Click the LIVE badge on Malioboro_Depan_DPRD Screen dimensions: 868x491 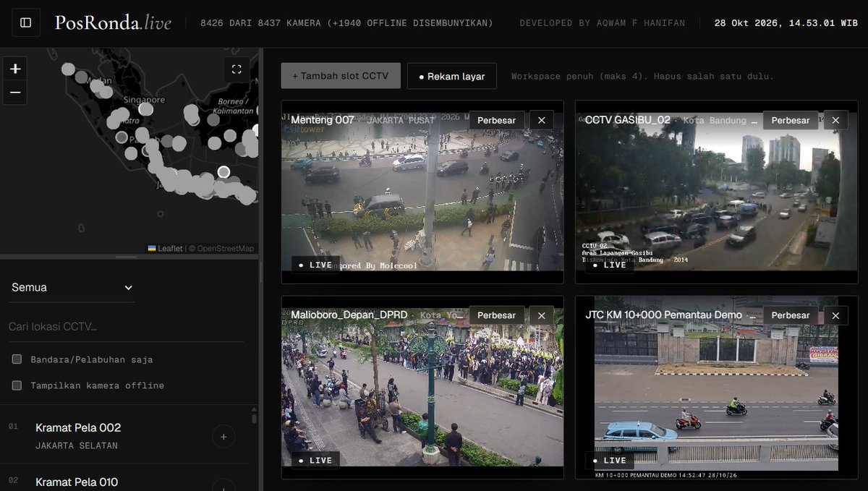(x=315, y=460)
